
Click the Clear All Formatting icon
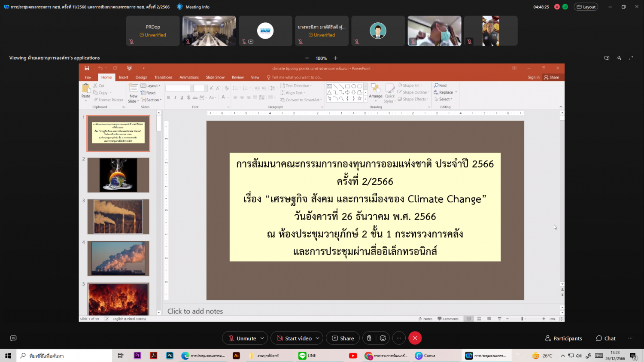click(227, 88)
